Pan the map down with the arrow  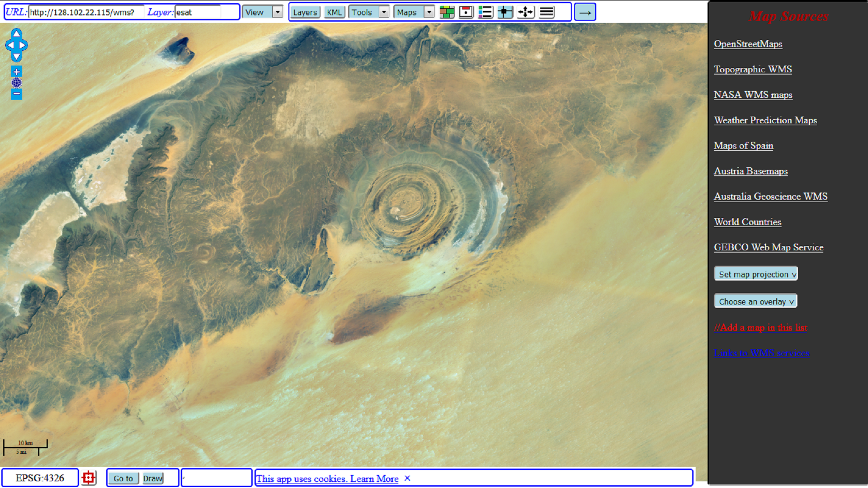click(x=16, y=57)
